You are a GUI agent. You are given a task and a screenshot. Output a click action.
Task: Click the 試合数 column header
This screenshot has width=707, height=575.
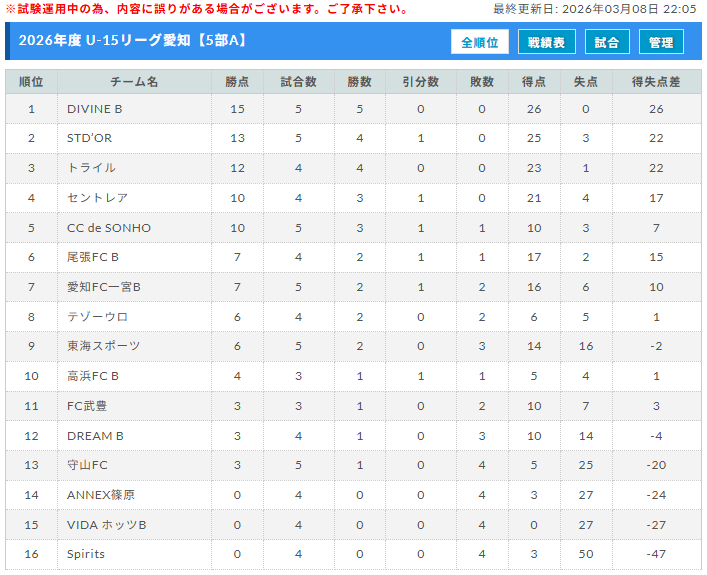(298, 82)
